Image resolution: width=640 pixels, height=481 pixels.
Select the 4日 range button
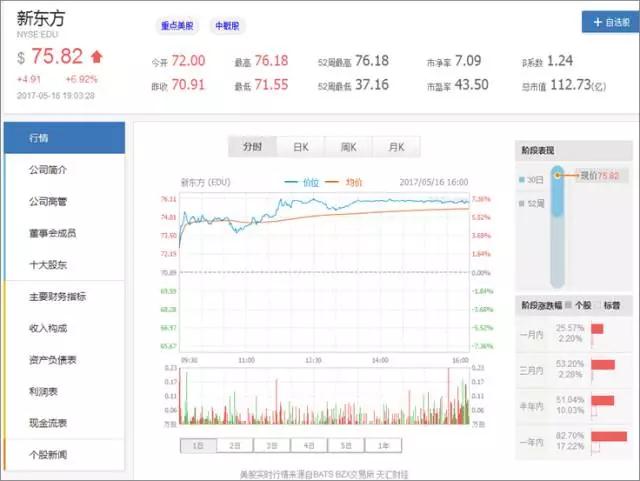pos(309,445)
